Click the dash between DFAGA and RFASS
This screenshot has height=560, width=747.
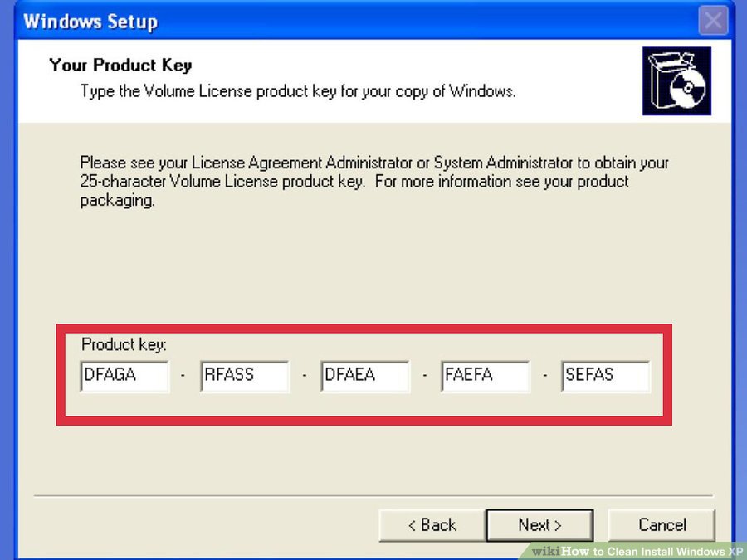click(x=184, y=377)
